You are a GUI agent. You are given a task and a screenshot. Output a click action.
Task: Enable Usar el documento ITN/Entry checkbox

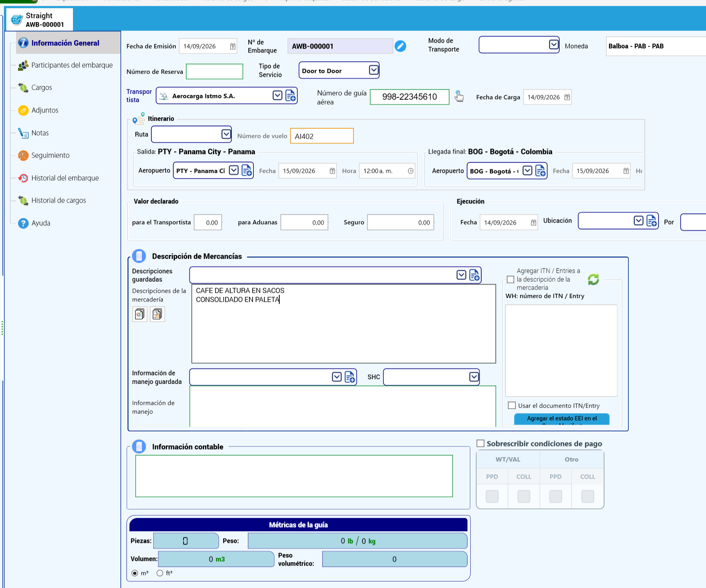click(512, 405)
